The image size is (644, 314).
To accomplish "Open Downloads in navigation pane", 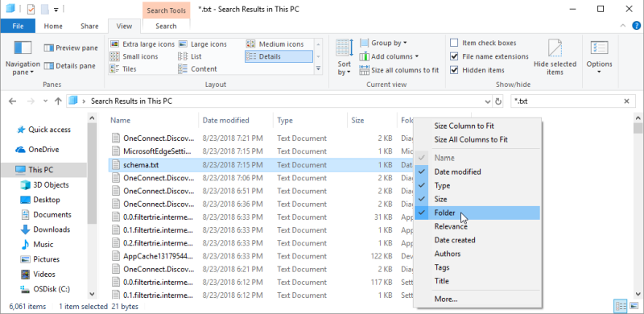I will pyautogui.click(x=46, y=229).
